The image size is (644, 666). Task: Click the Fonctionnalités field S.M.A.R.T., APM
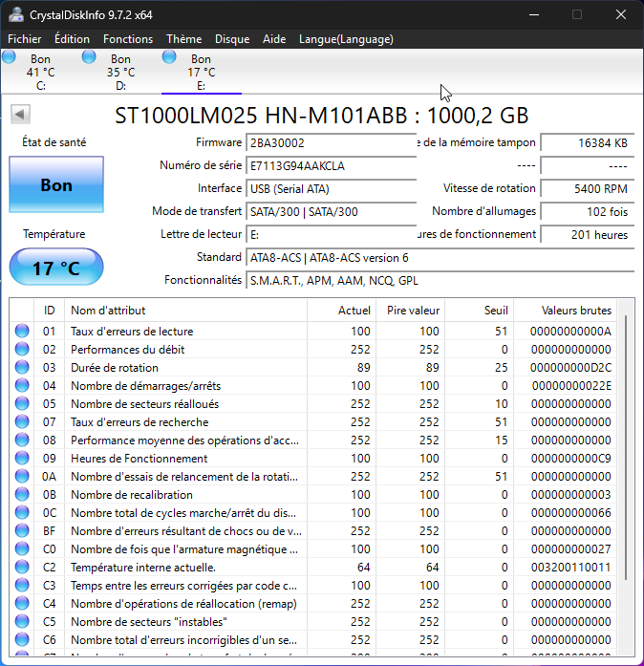tap(440, 280)
